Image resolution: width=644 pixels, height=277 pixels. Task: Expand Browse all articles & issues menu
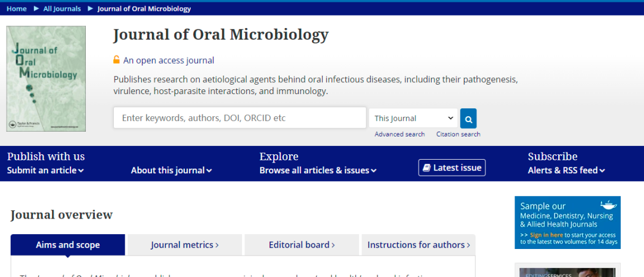(318, 170)
